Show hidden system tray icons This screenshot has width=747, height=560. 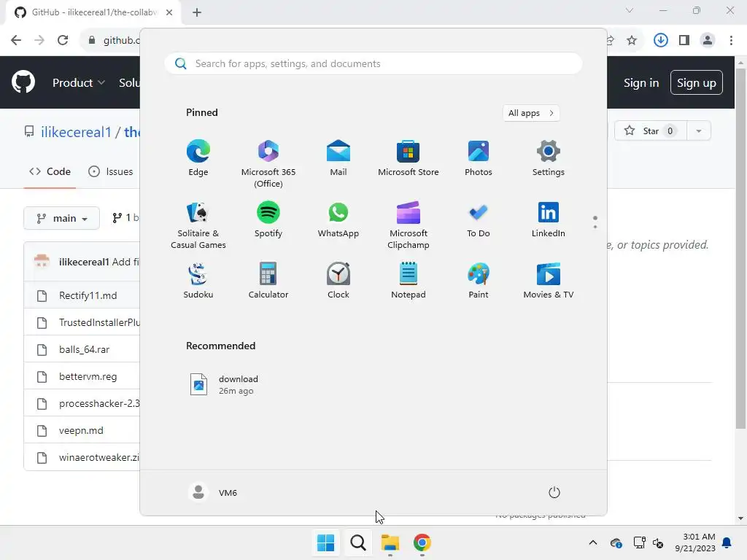(592, 542)
